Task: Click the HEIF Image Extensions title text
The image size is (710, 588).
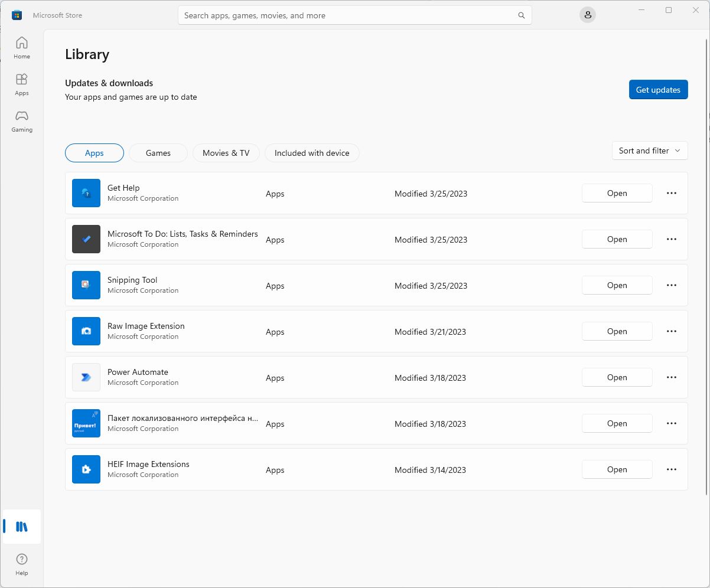Action: pyautogui.click(x=148, y=464)
